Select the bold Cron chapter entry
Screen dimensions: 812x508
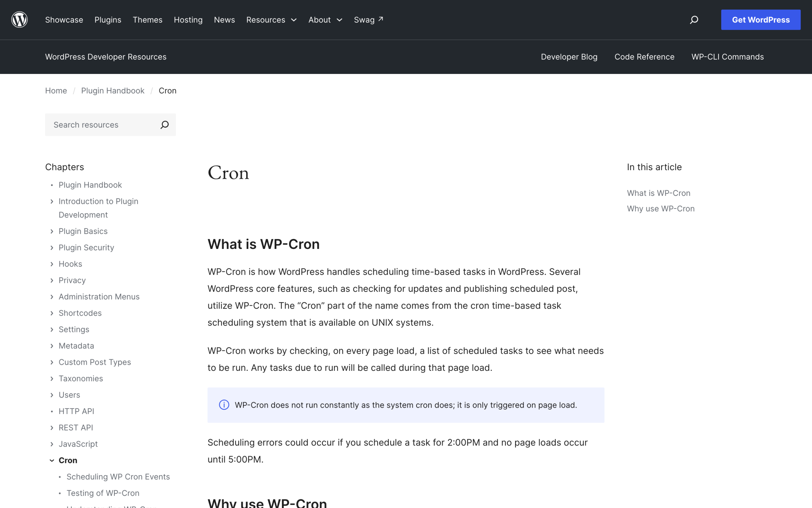[x=68, y=460]
